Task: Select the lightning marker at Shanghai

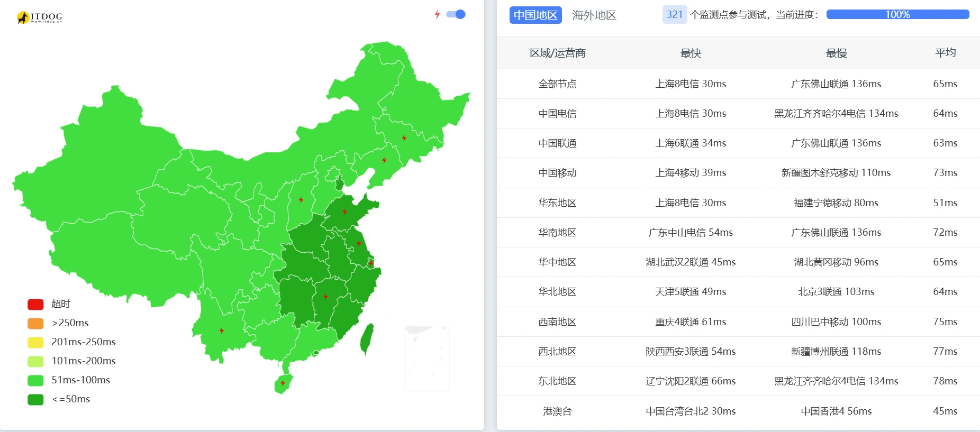Action: (x=371, y=263)
